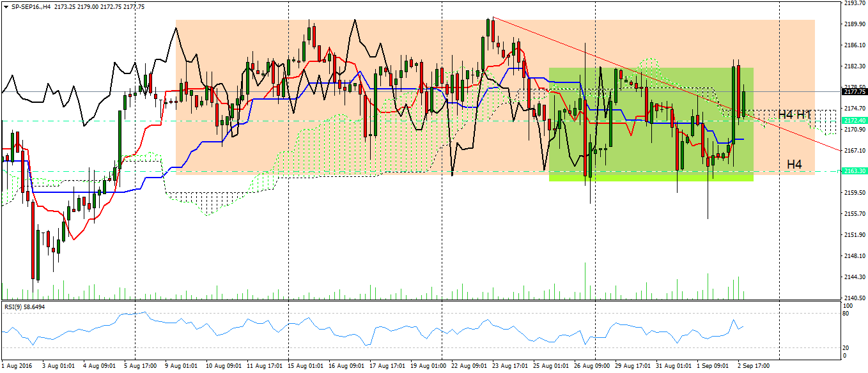Screen dimensions: 868x373
Task: Select the 2172.40 price level tag
Action: [855, 120]
